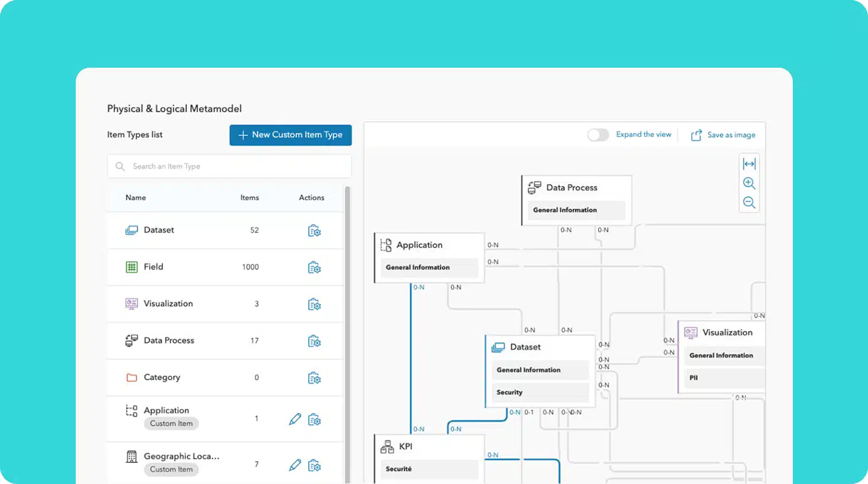Click the Dataset icon in the list
Screen dimensions: 868x484
131,230
